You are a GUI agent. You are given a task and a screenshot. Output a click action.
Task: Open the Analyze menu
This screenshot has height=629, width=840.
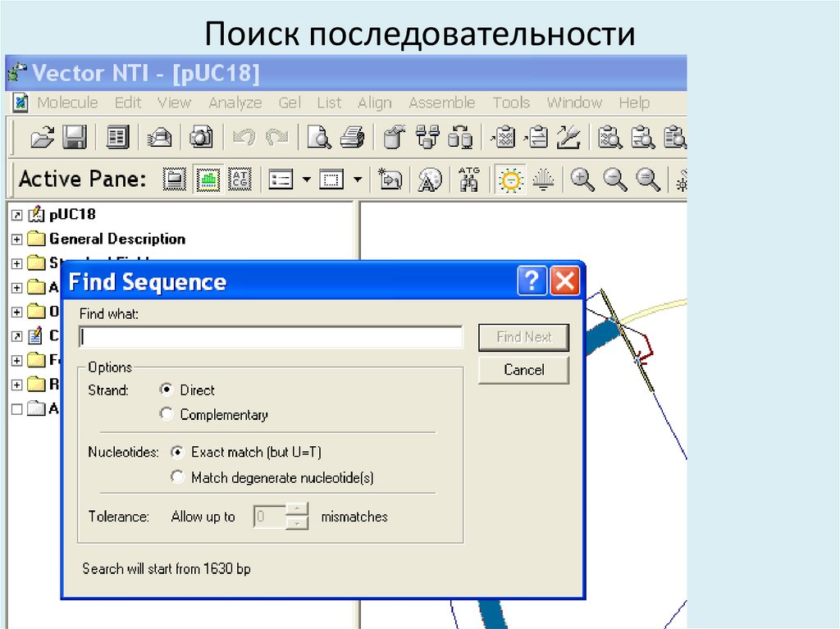click(235, 103)
